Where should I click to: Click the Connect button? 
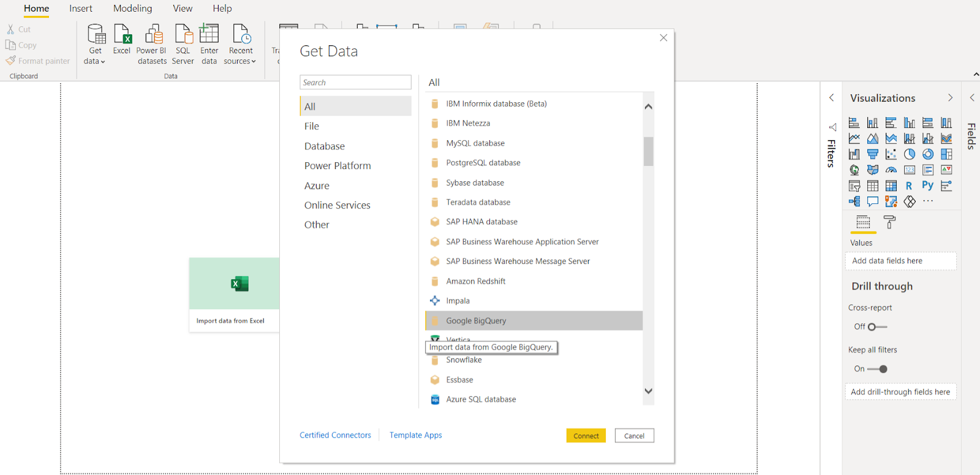click(x=586, y=436)
